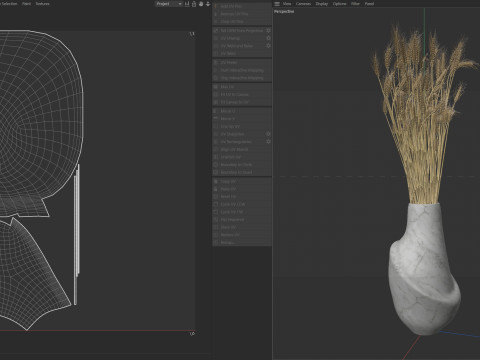
Task: Apply Mirror U to the UVs
Action: tap(242, 111)
